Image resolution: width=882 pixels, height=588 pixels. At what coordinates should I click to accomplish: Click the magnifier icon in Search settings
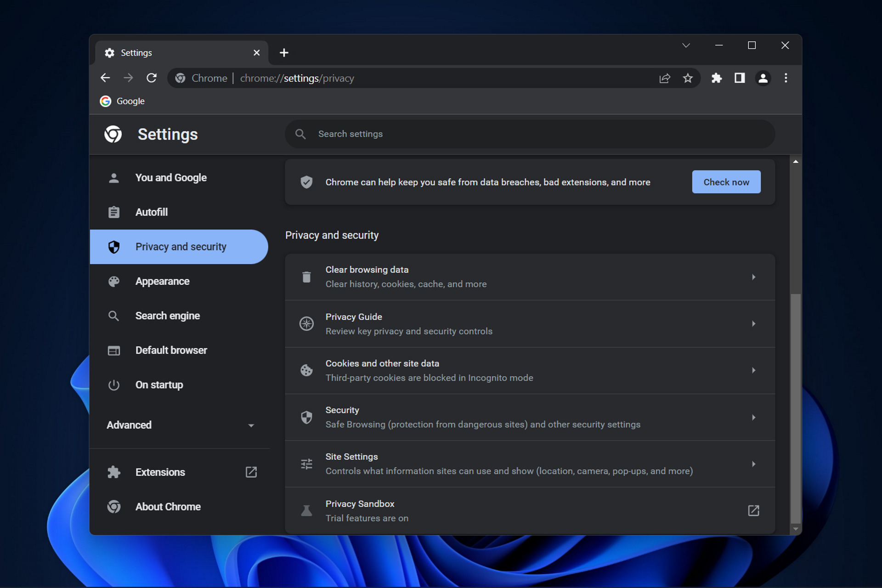(300, 134)
